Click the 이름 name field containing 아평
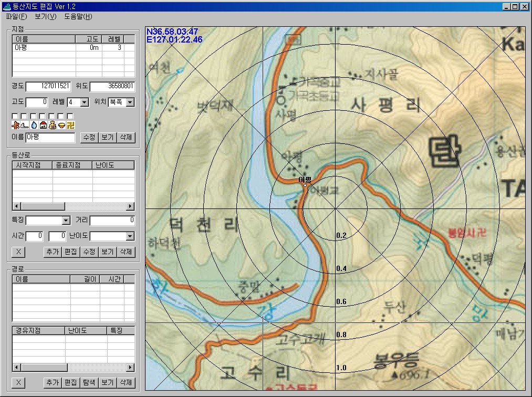Screen dimensions: 532x397 pyautogui.click(x=50, y=138)
